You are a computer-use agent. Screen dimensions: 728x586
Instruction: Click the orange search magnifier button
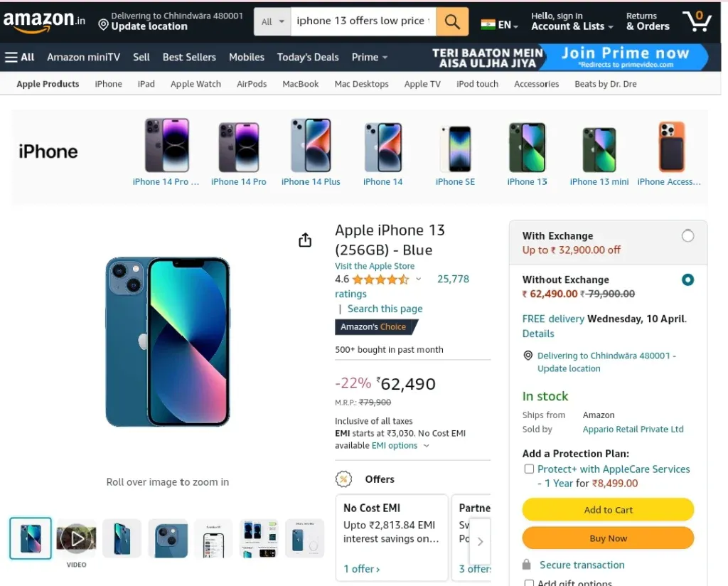coord(451,21)
